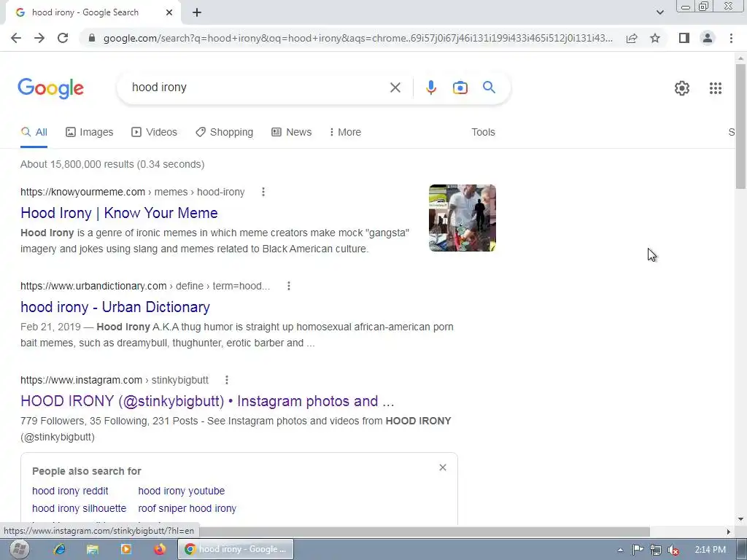Bookmark this tab with the star

[655, 38]
